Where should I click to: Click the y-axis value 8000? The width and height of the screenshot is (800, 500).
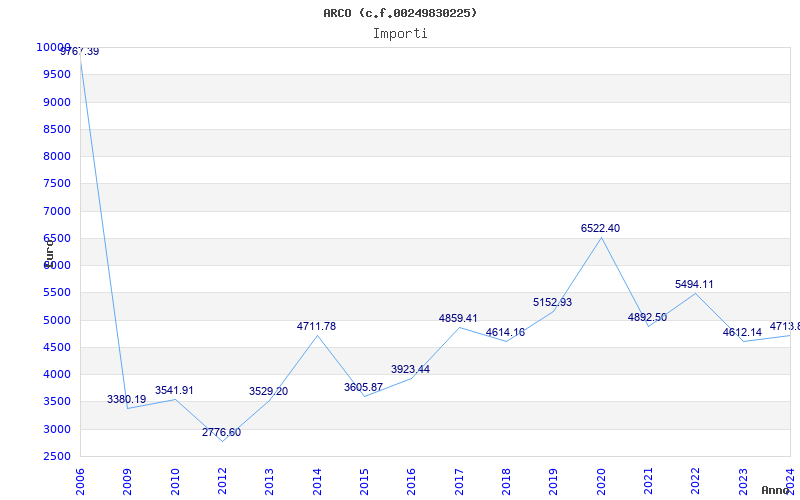coord(57,156)
